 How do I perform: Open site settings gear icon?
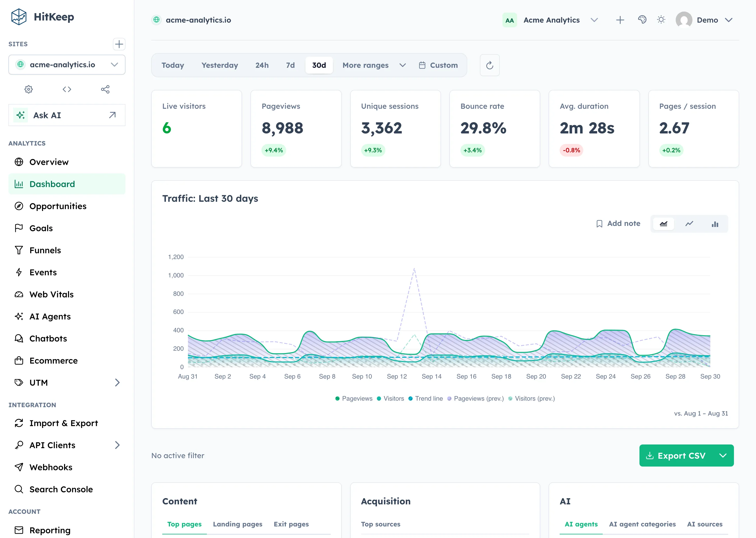pyautogui.click(x=28, y=89)
